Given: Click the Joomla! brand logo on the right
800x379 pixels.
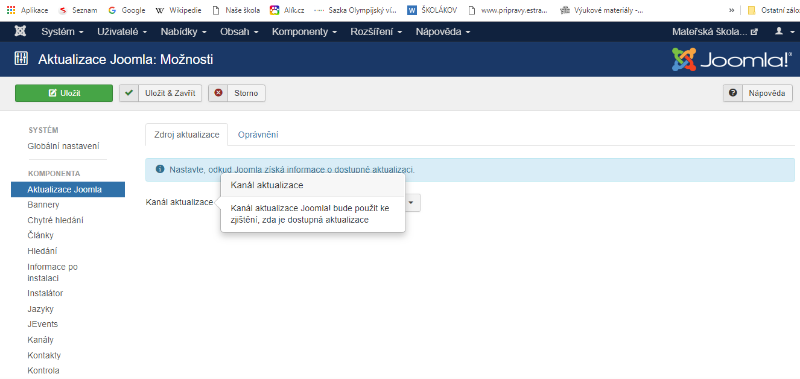Looking at the screenshot, I should pos(732,60).
